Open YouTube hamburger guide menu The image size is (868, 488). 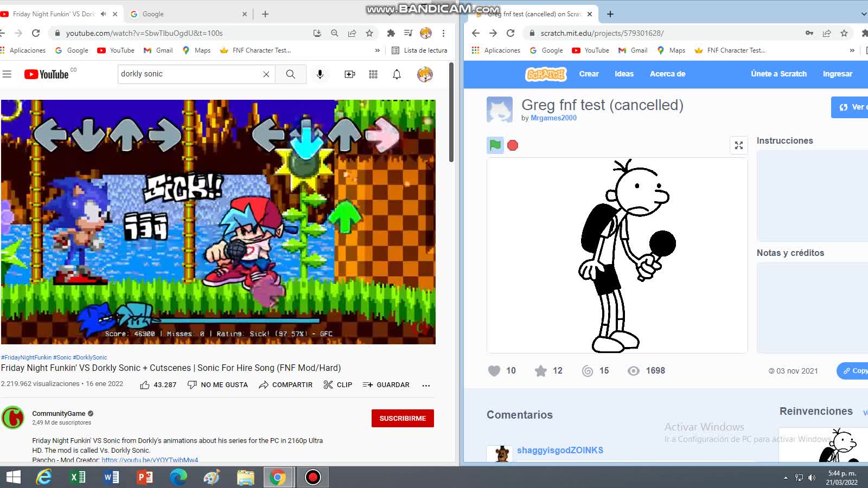(7, 74)
